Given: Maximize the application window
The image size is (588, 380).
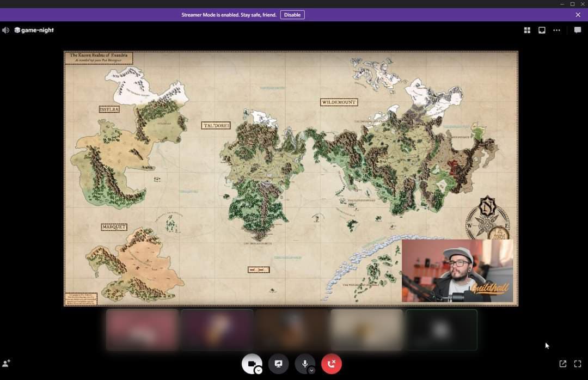Looking at the screenshot, I should coord(572,4).
